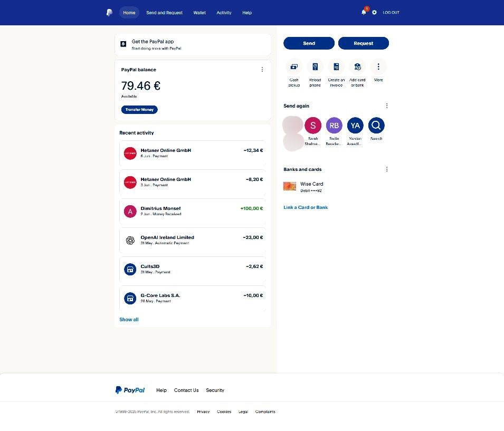The image size is (504, 431).
Task: Click the OpenAI Ireland Limited name
Action: (167, 237)
